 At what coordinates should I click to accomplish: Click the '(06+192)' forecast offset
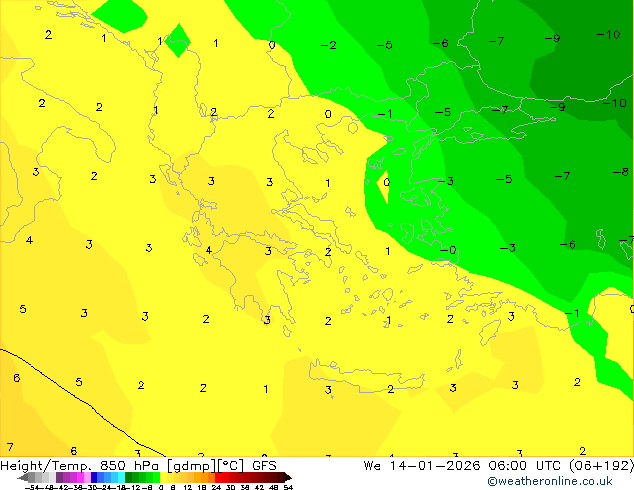coord(601,466)
